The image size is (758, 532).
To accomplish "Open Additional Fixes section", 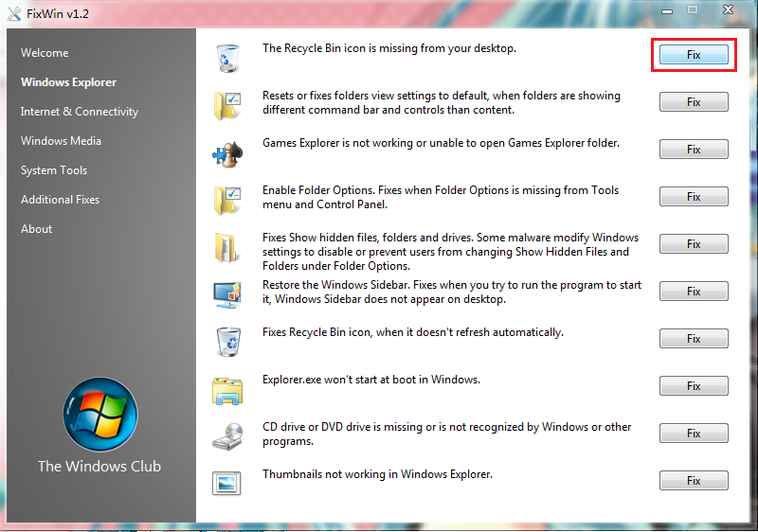I will pyautogui.click(x=60, y=200).
